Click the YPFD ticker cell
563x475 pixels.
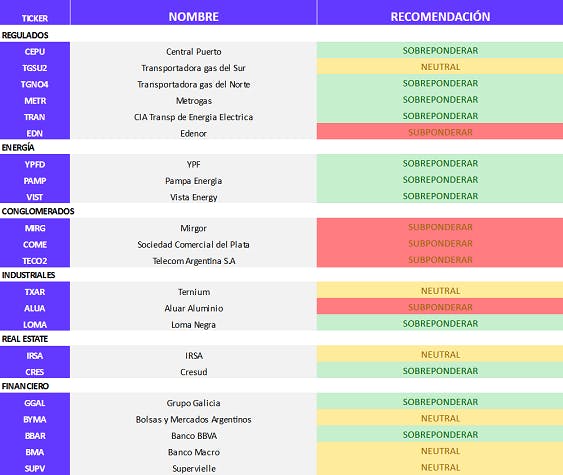35,164
